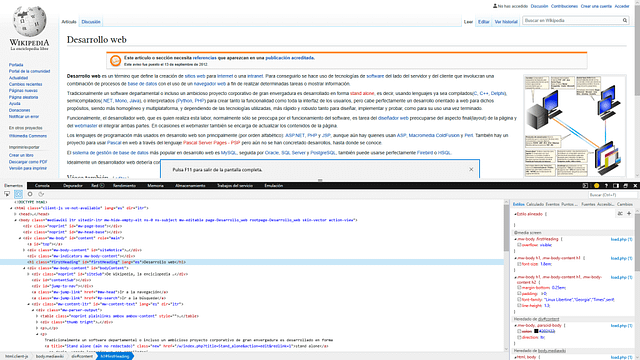Click the orange references warning icon
This screenshot has height=360, width=640.
pyautogui.click(x=116, y=61)
